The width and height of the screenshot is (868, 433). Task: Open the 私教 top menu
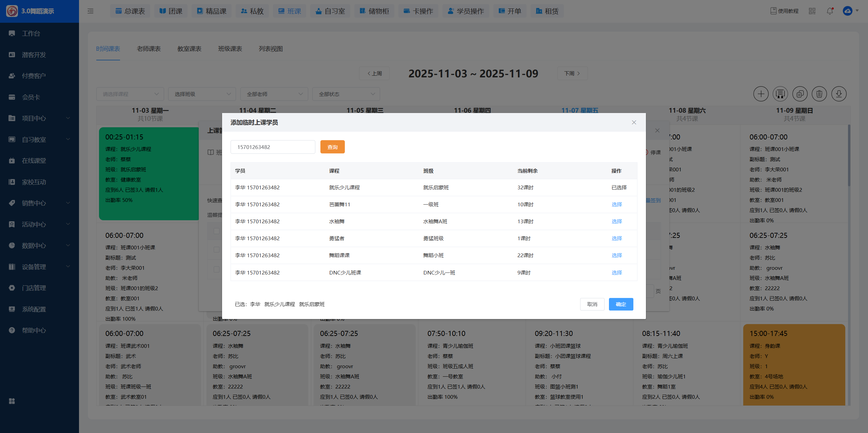coord(252,11)
